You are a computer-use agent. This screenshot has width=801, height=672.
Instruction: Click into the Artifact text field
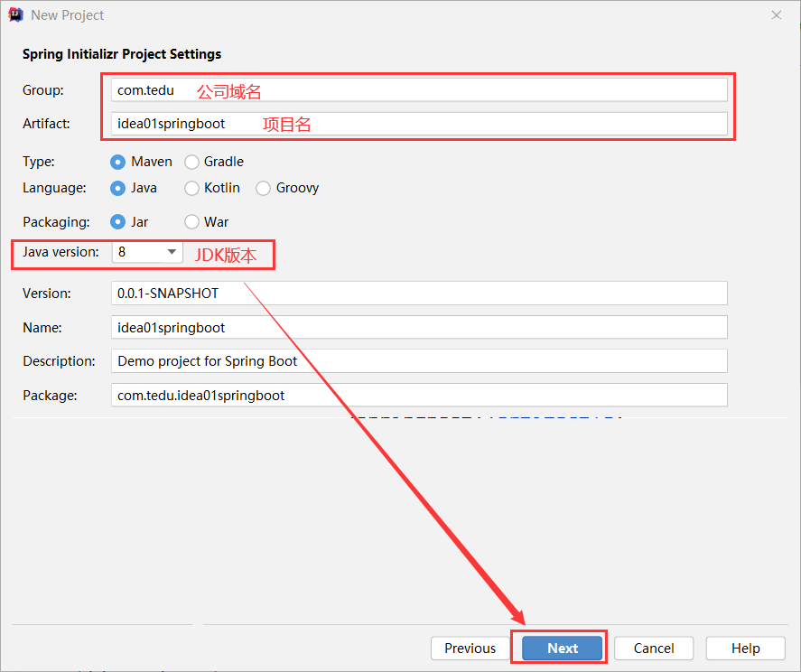click(419, 124)
